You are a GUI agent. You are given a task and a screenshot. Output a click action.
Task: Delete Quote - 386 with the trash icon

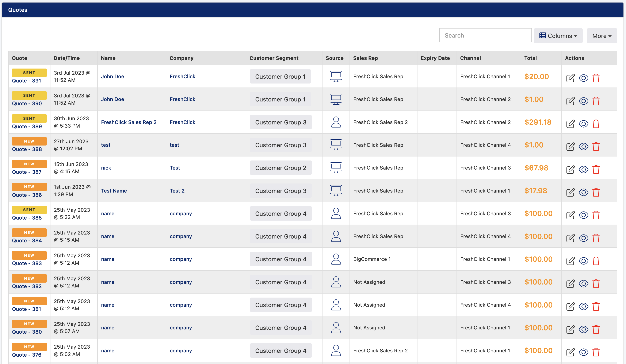596,192
